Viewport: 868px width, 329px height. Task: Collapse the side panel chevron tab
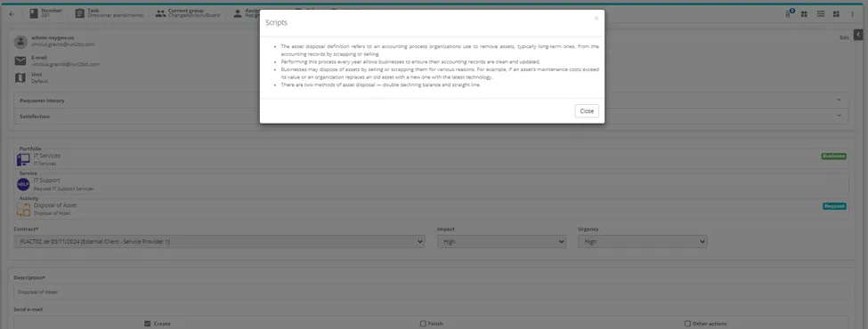click(858, 35)
